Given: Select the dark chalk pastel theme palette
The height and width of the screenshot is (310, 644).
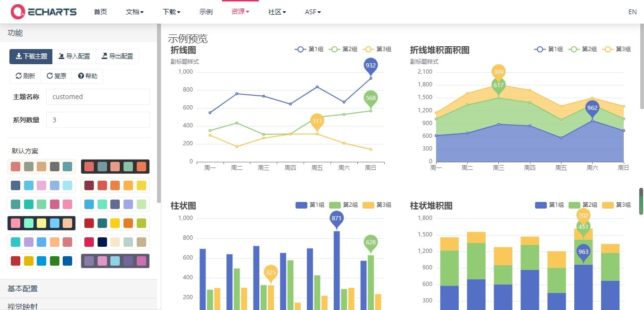Looking at the screenshot, I should tap(41, 223).
